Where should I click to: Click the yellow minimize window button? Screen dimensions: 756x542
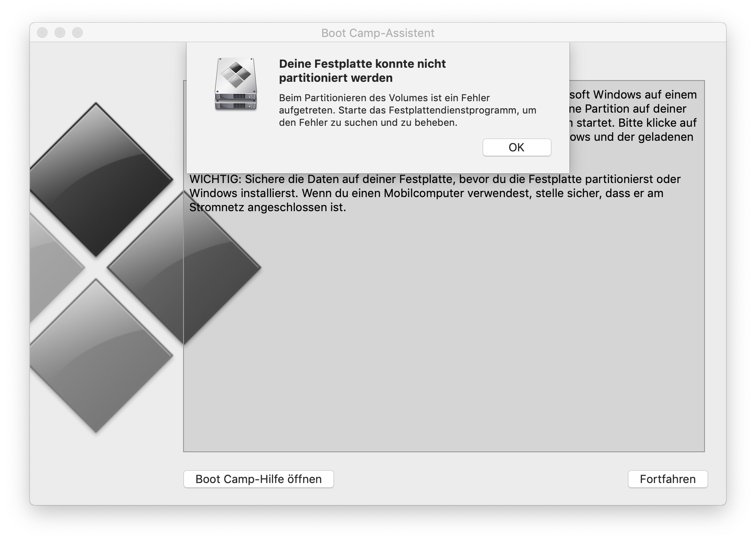[60, 33]
